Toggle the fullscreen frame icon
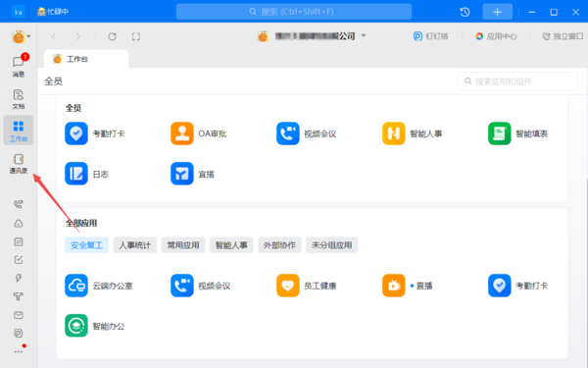The height and width of the screenshot is (368, 588). 136,36
